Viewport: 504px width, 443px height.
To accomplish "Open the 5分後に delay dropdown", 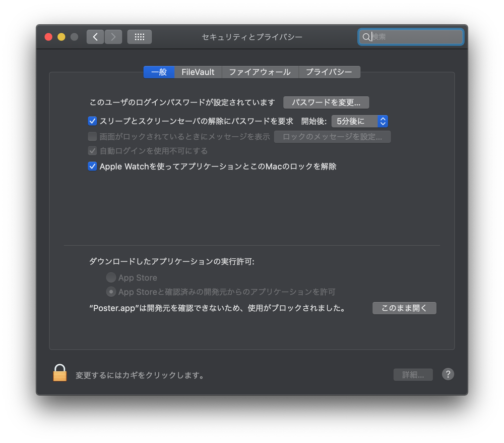I will click(360, 121).
